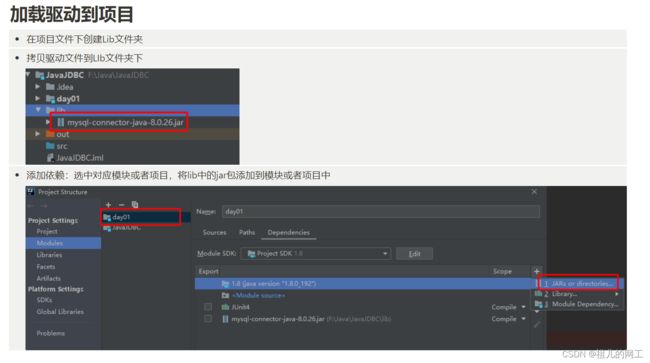Viewport: 650px width, 363px height.
Task: Expand the .idea folder
Action: (38, 87)
